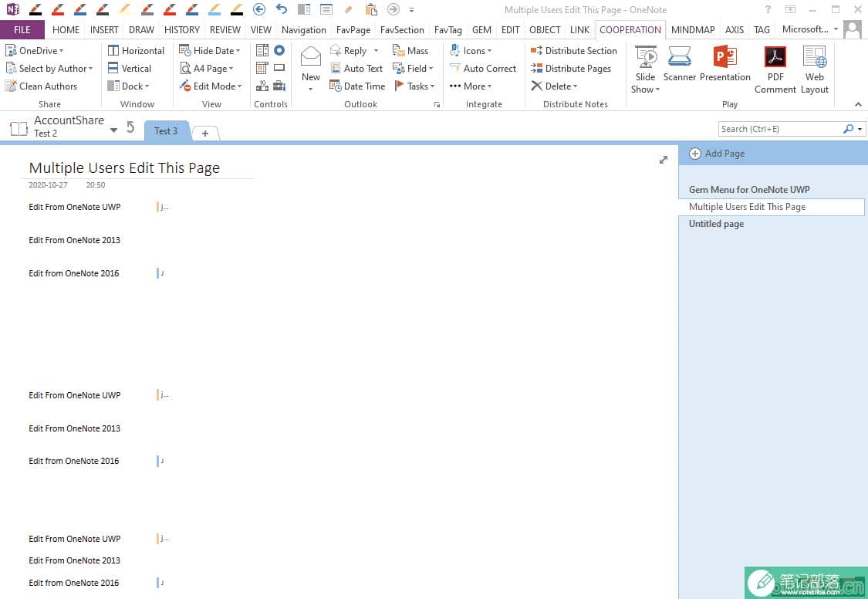Click Distribute Pages button

[571, 68]
